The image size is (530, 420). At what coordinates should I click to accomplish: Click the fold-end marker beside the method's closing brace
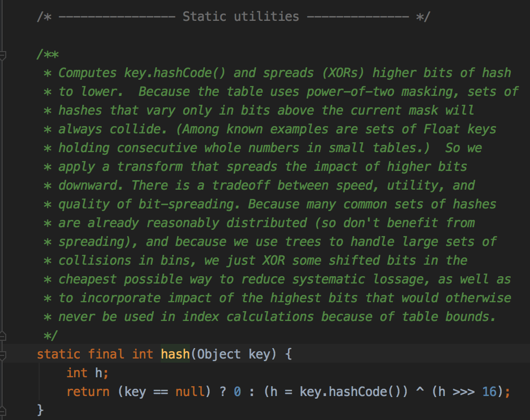tap(3, 411)
